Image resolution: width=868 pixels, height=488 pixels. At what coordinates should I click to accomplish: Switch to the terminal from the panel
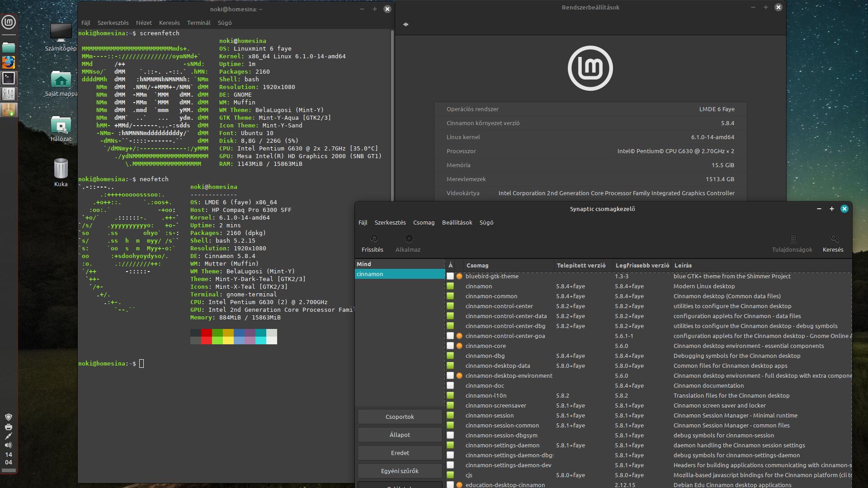9,78
